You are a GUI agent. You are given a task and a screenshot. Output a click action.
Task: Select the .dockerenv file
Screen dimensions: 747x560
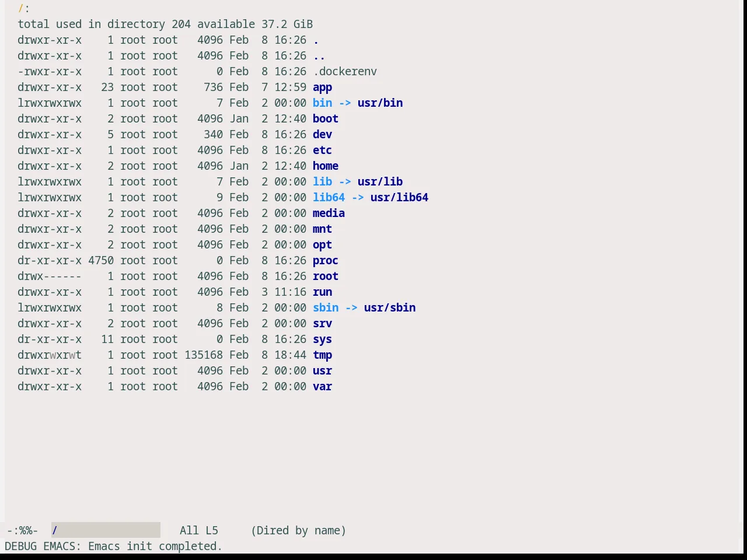pos(345,72)
